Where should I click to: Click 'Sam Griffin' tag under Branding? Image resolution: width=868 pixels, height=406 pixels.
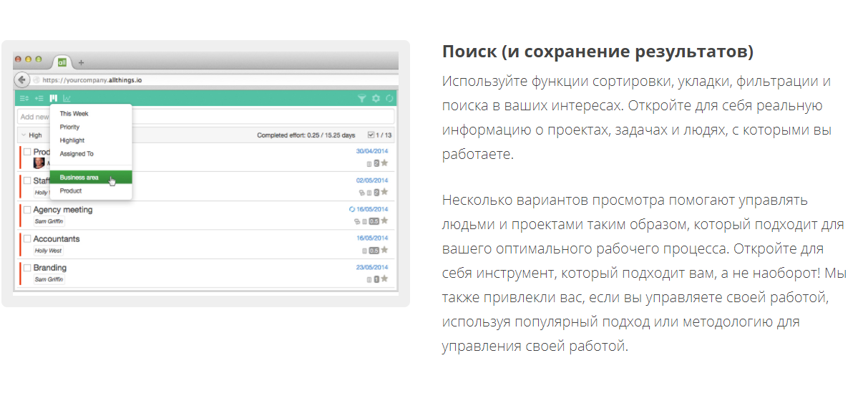[x=49, y=279]
